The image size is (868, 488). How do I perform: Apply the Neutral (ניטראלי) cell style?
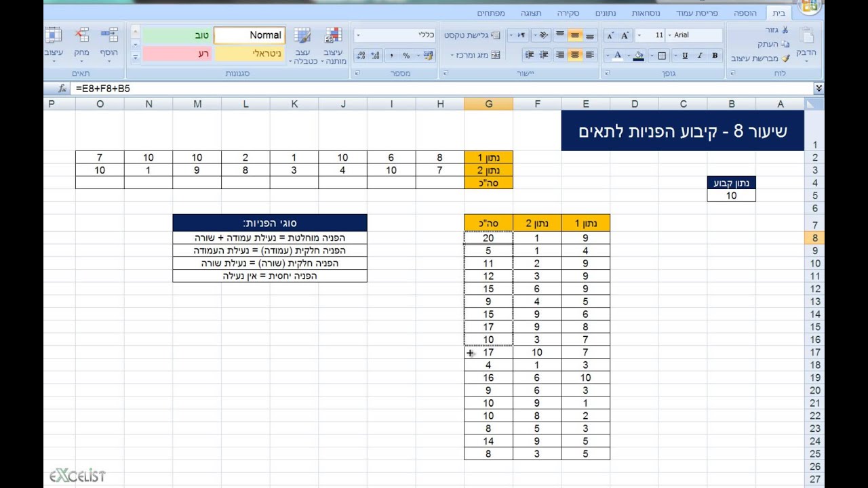point(250,53)
